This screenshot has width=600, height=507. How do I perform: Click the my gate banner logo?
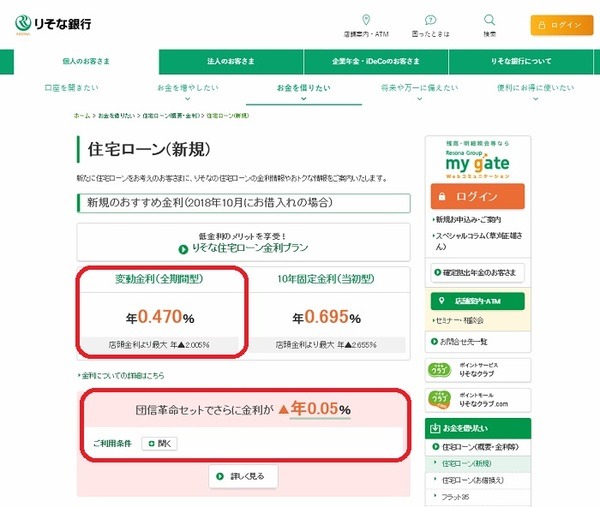pos(477,164)
